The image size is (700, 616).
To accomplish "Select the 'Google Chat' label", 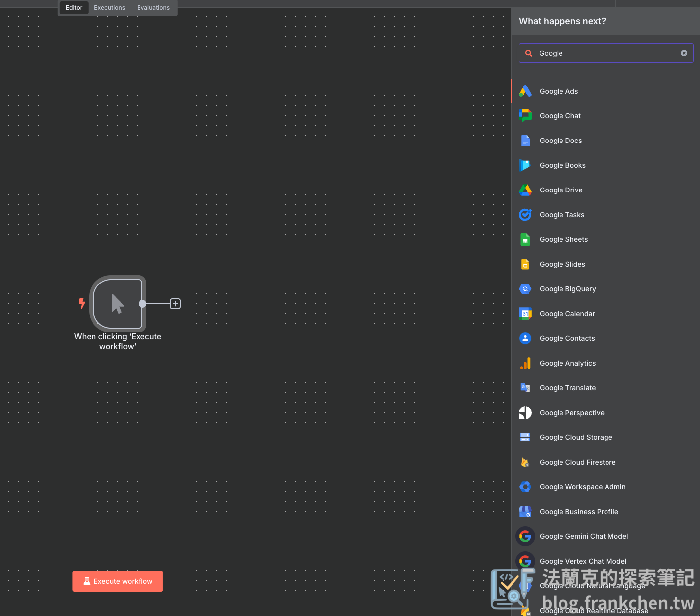I will (560, 116).
